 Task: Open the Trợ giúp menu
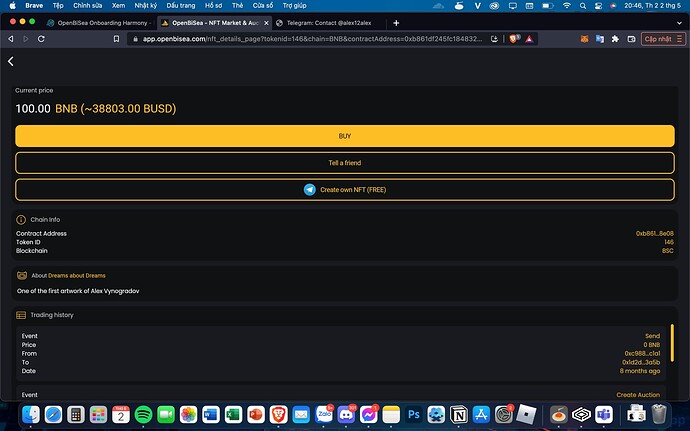(294, 6)
